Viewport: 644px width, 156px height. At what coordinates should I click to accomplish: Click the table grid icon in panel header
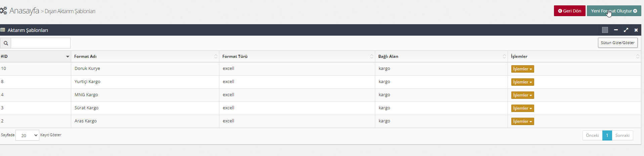click(x=3, y=30)
